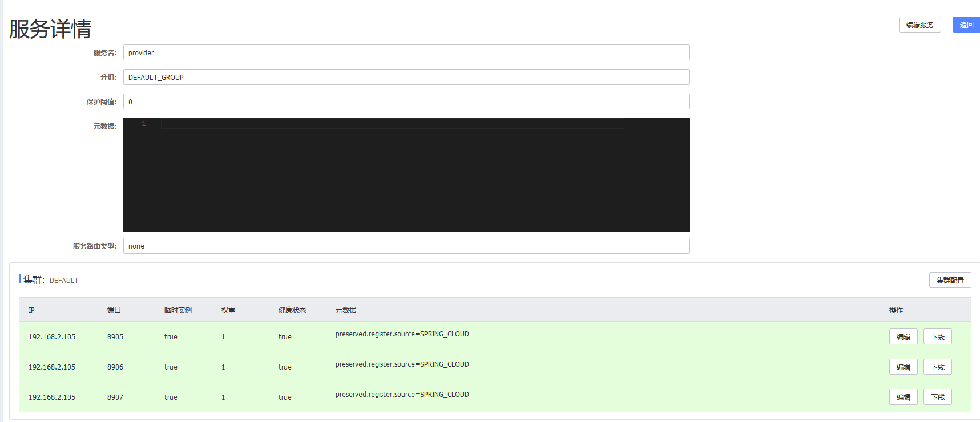Click the 分组 field showing DEFAULT_GROUP
Screen dimensions: 980x422
pos(406,77)
